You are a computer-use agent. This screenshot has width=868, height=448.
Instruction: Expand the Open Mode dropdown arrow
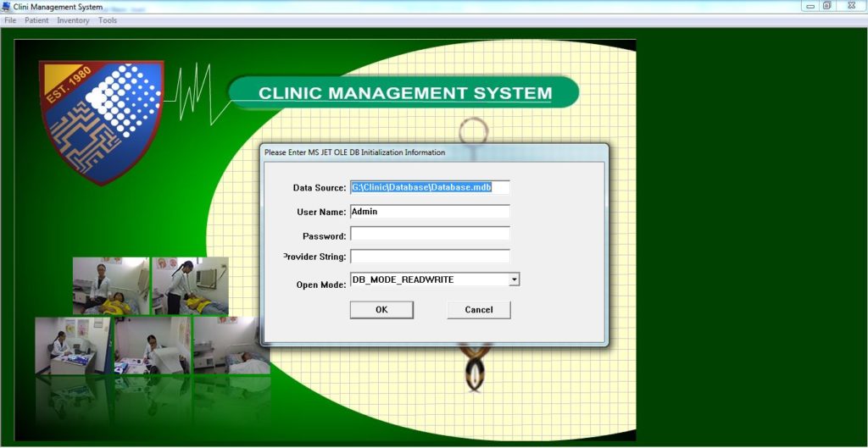515,279
